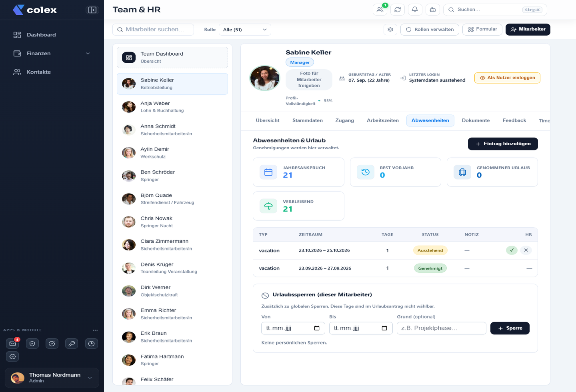Viewport: 576px width, 392px height.
Task: Add new employee with Mitarbeiter button
Action: (528, 30)
